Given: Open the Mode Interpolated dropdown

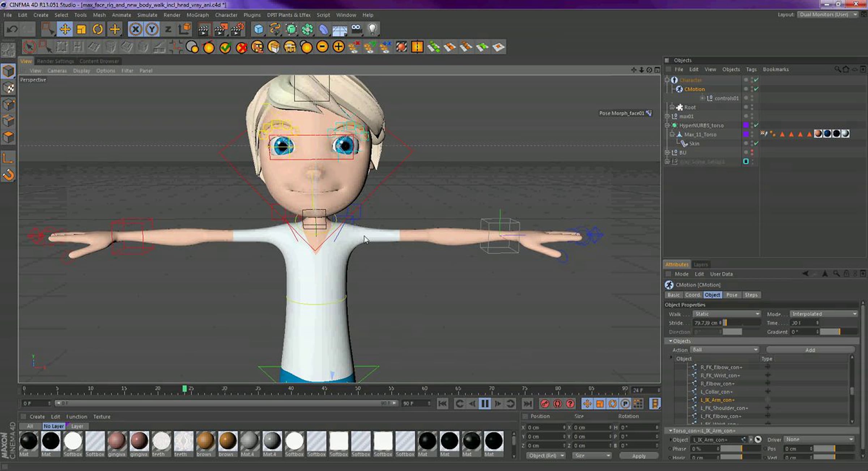Looking at the screenshot, I should (824, 314).
